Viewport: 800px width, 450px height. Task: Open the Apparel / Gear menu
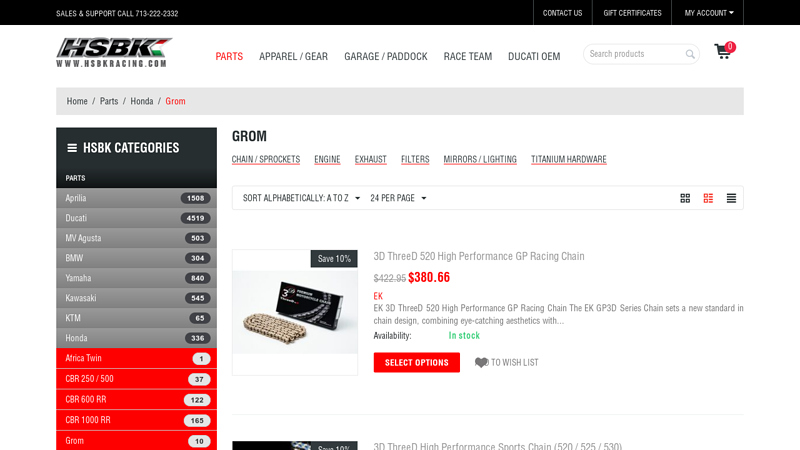(x=293, y=56)
